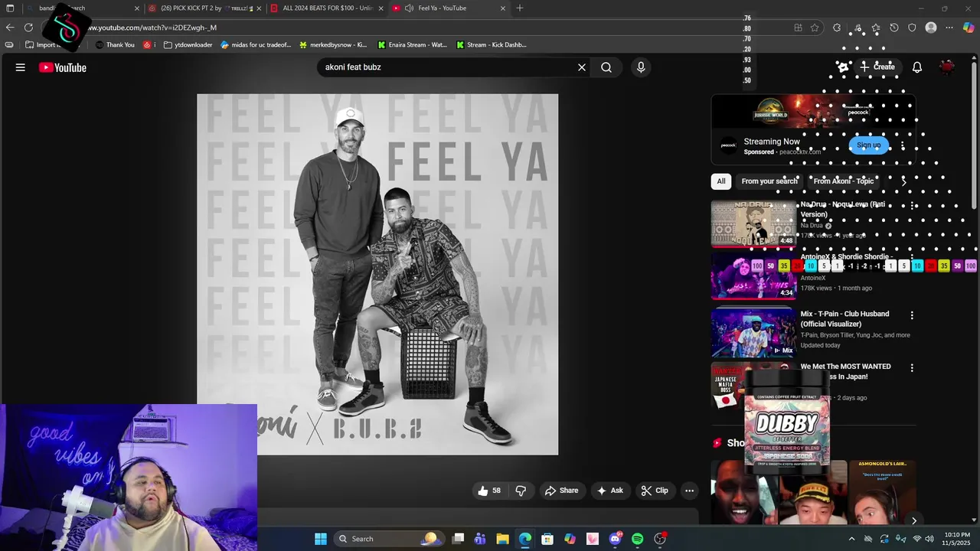The width and height of the screenshot is (980, 551).
Task: Run the YouTube search magnifier button
Action: [x=606, y=67]
